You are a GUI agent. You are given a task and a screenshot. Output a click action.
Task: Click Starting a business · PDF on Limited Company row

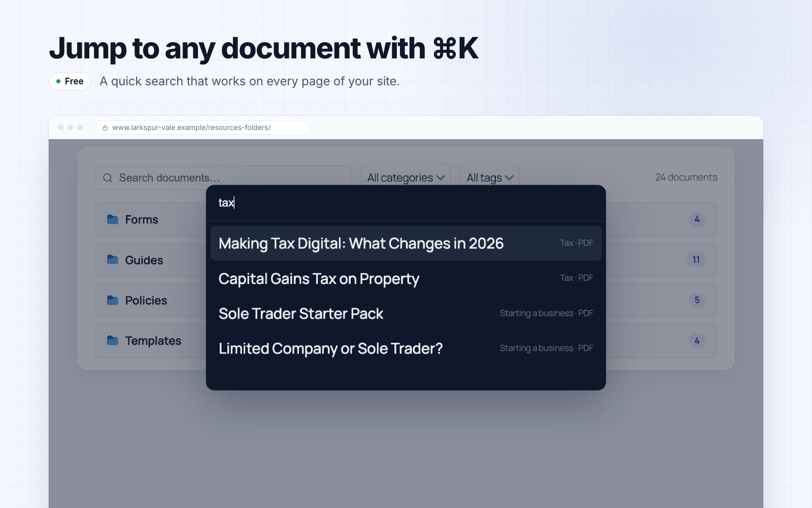(x=546, y=348)
